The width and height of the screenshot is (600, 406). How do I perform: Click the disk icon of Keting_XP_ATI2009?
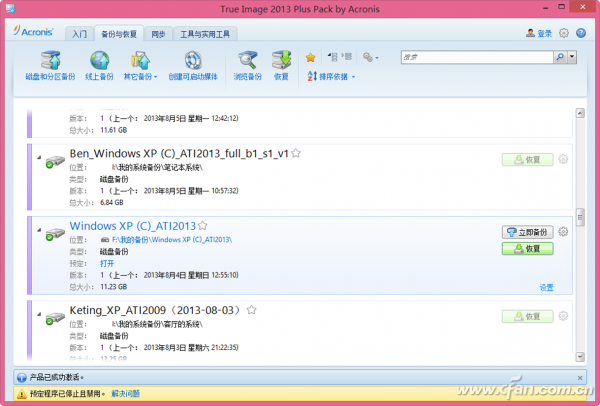55,318
